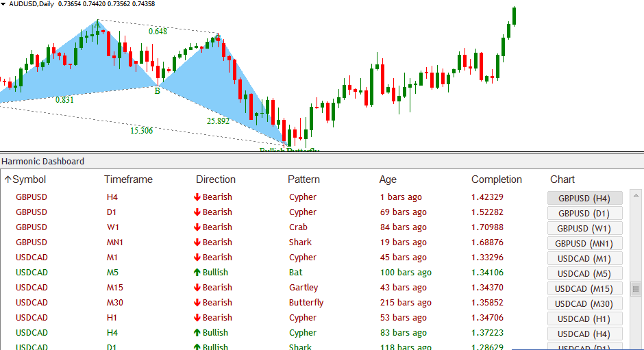Select the Butterfly pattern cell

[x=306, y=303]
